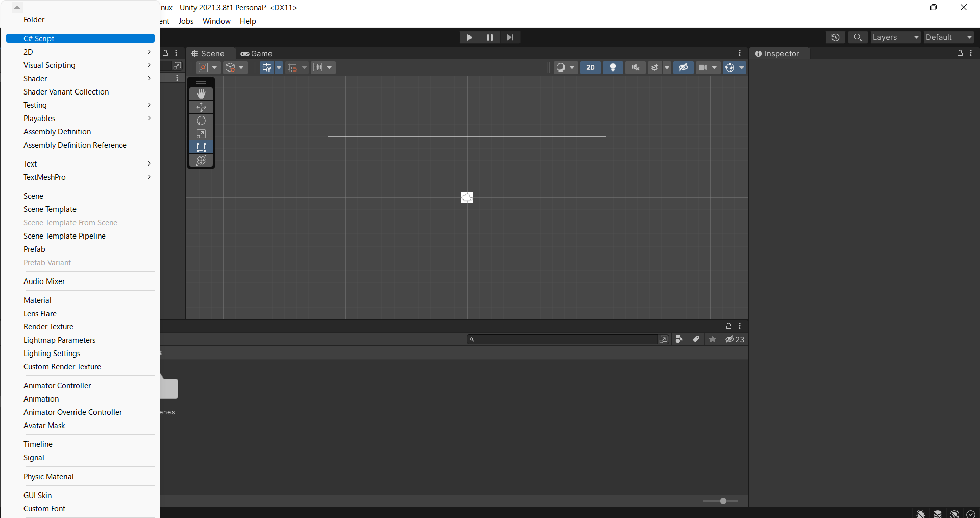The width and height of the screenshot is (980, 518).
Task: Open Scene view three-dot options menu
Action: [740, 53]
